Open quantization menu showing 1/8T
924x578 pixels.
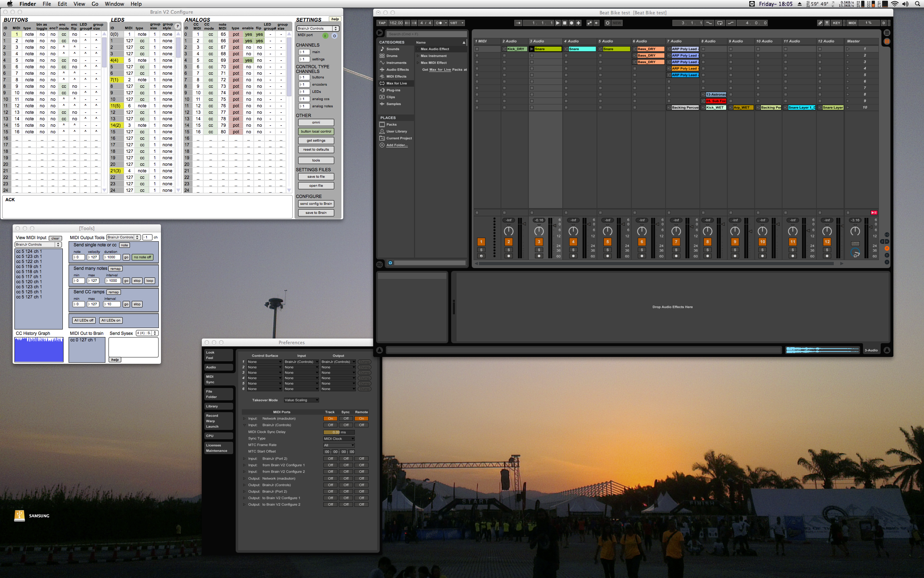click(457, 23)
